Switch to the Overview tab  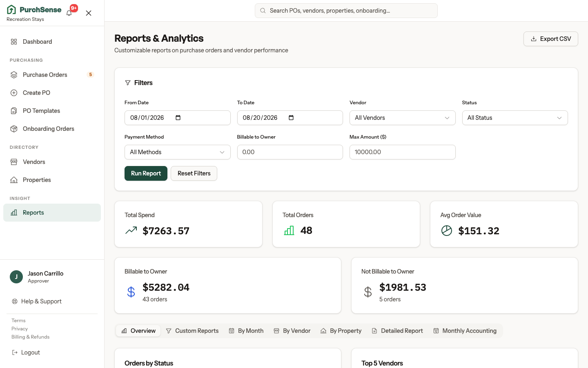138,331
